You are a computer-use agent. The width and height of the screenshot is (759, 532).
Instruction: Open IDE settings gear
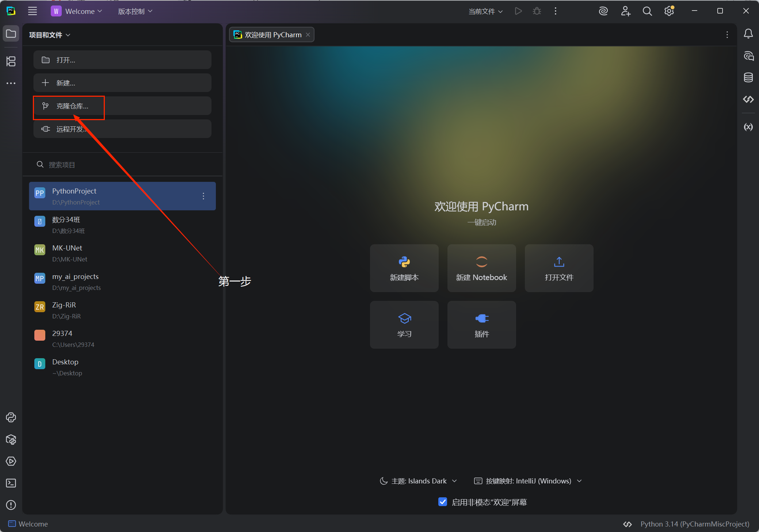(669, 11)
